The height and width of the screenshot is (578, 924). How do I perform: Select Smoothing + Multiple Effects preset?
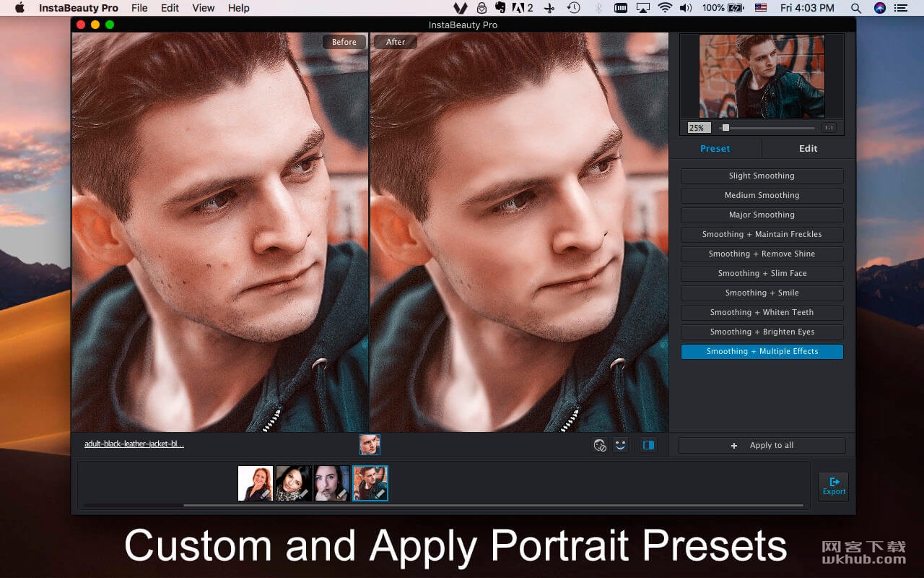coord(762,351)
